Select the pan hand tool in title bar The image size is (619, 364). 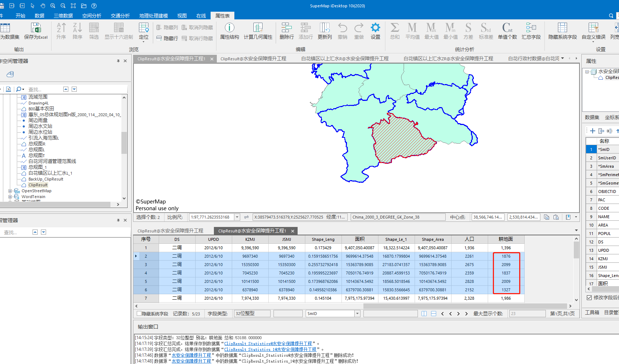[43, 6]
